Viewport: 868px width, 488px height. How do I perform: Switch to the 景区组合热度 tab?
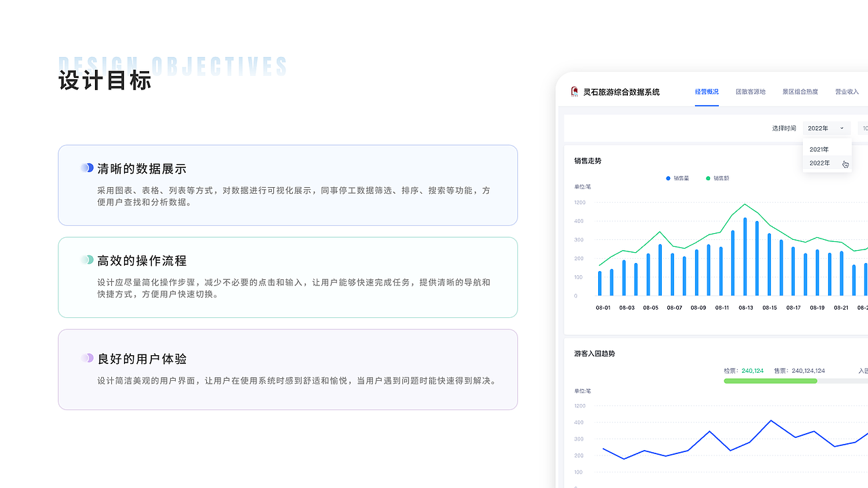coord(800,91)
